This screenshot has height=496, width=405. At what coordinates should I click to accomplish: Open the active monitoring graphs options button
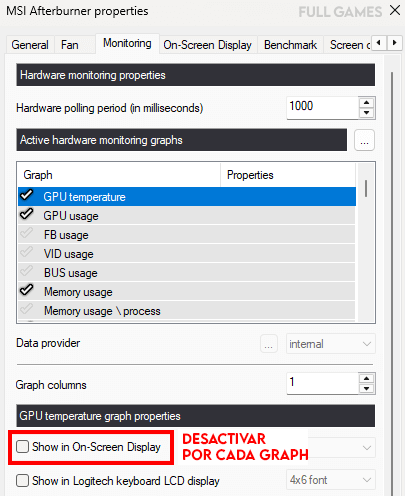tap(364, 140)
